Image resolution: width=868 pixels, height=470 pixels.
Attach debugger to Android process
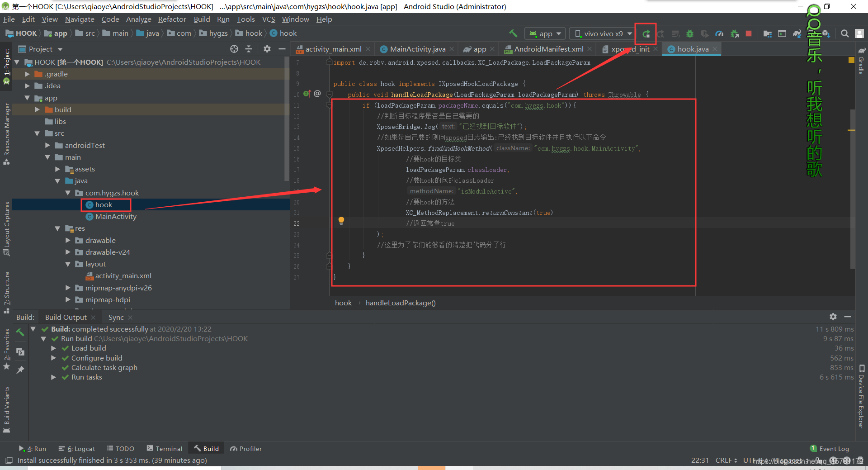735,33
